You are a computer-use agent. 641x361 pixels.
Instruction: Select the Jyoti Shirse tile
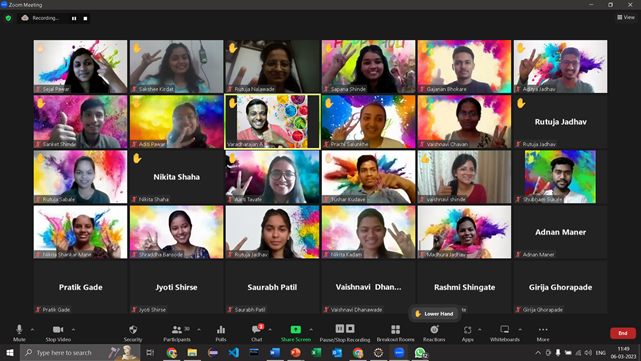pyautogui.click(x=177, y=287)
